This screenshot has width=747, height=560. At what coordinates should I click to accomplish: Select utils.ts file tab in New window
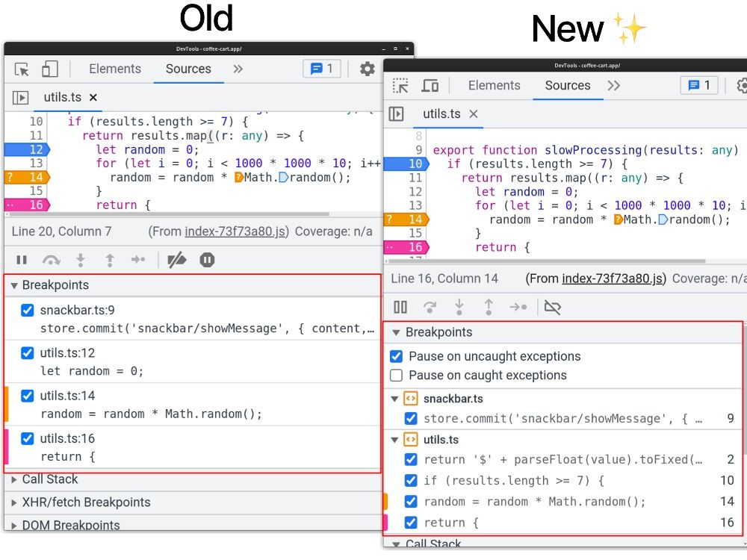click(441, 114)
